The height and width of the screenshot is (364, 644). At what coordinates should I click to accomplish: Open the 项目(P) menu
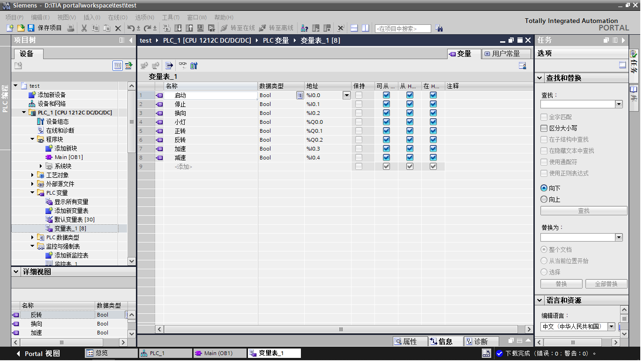point(14,17)
